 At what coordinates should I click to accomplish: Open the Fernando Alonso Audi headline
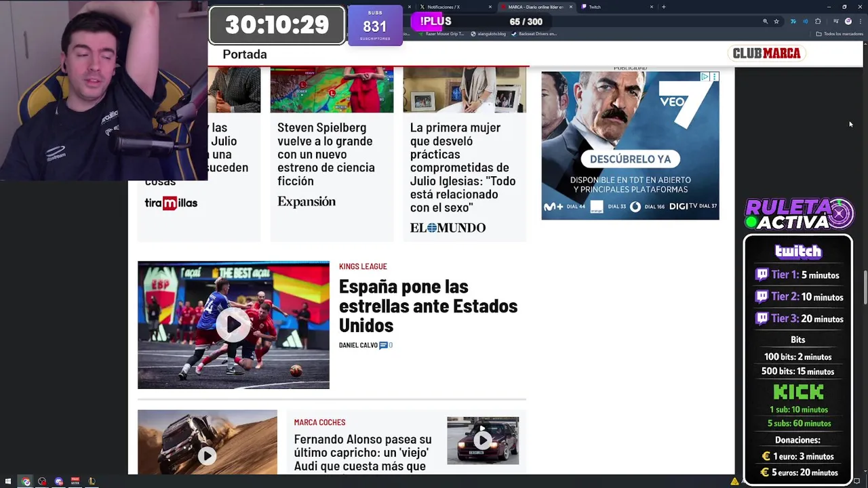363,453
